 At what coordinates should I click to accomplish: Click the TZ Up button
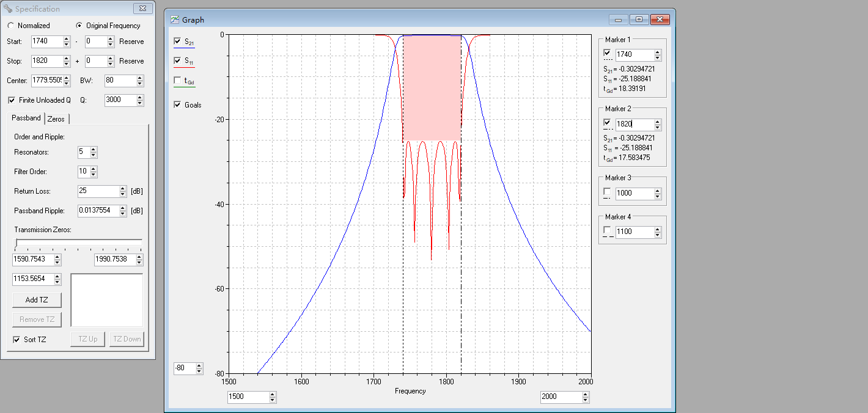pos(88,339)
